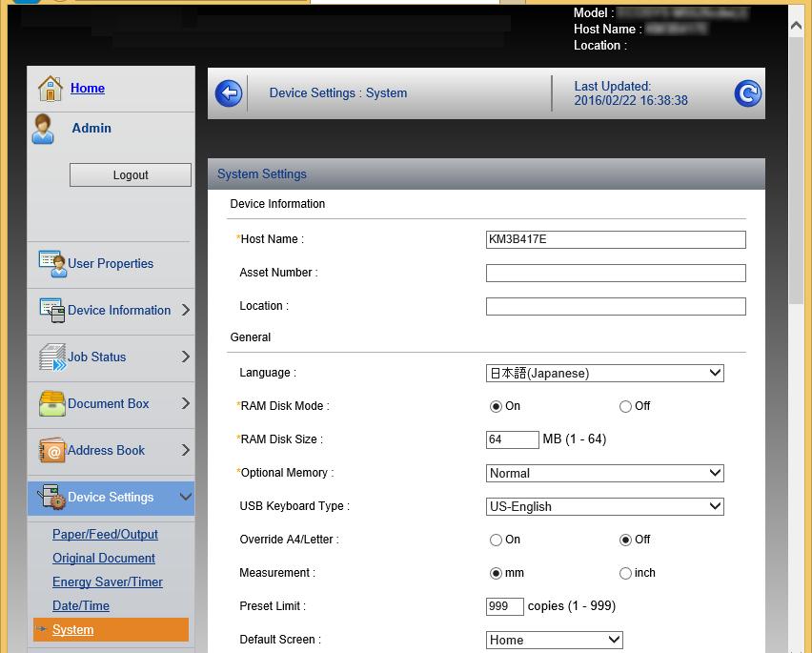The height and width of the screenshot is (653, 812).
Task: Open the Document Box menu label
Action: 109,403
